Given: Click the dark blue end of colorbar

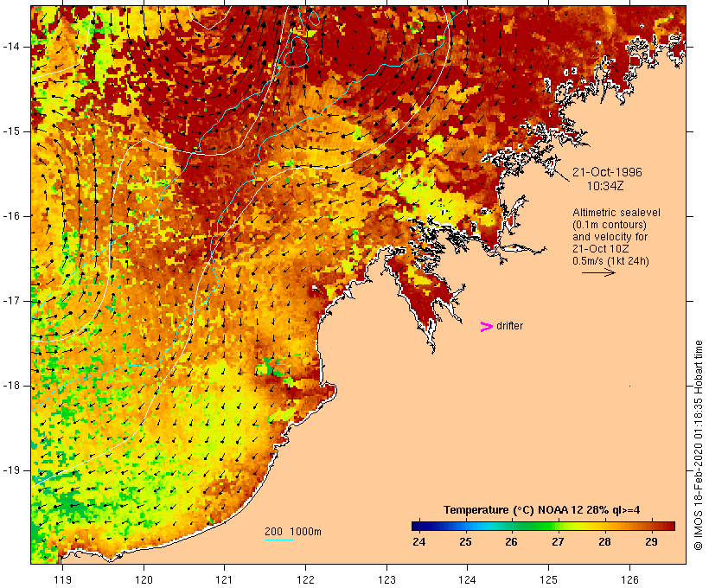Looking at the screenshot, I should click(417, 526).
